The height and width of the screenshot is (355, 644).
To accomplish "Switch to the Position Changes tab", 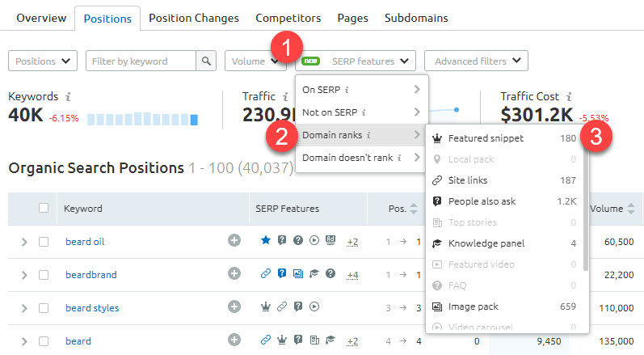I will click(x=194, y=18).
